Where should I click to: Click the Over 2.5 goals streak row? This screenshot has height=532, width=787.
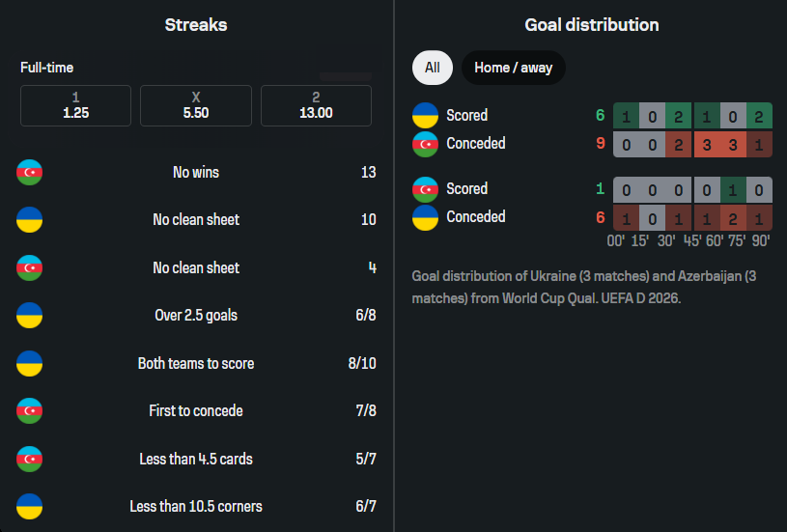click(x=196, y=316)
